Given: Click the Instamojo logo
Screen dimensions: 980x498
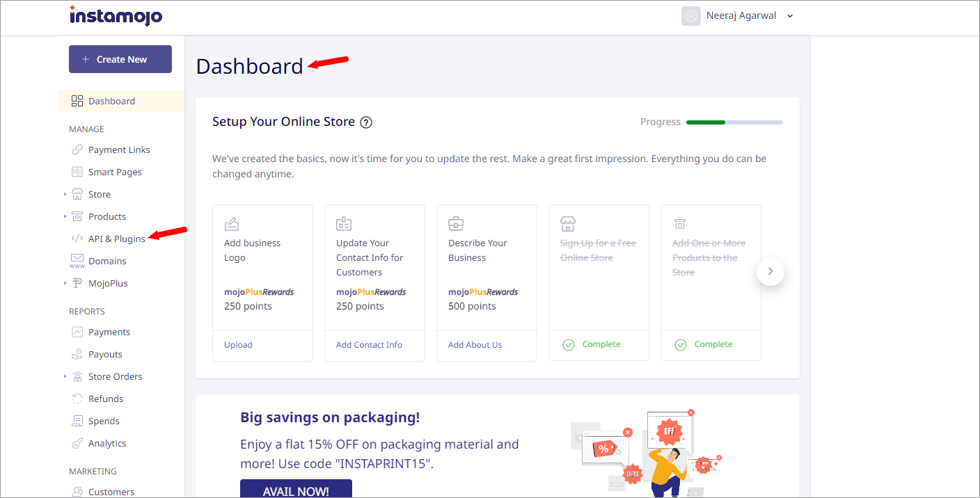Looking at the screenshot, I should pyautogui.click(x=116, y=15).
